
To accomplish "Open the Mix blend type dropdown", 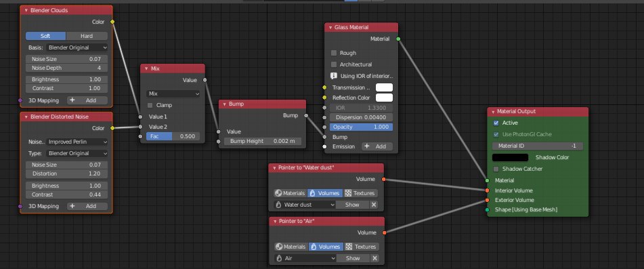I will (x=173, y=94).
